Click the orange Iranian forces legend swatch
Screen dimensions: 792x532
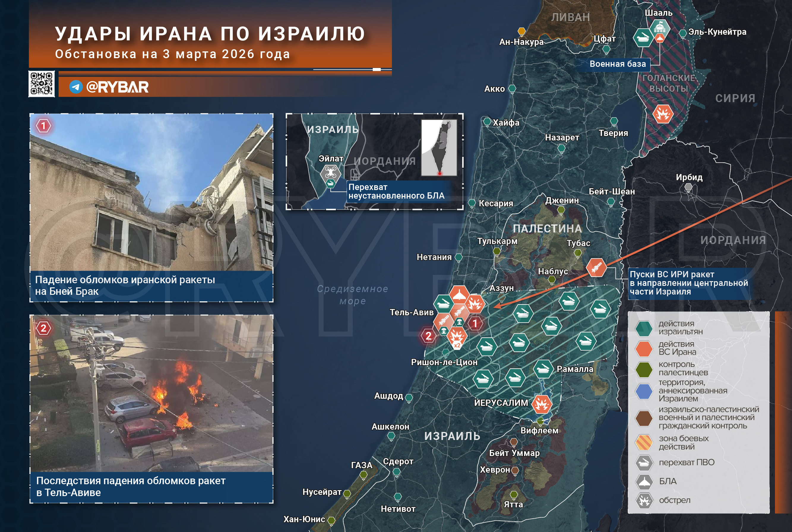coord(644,349)
